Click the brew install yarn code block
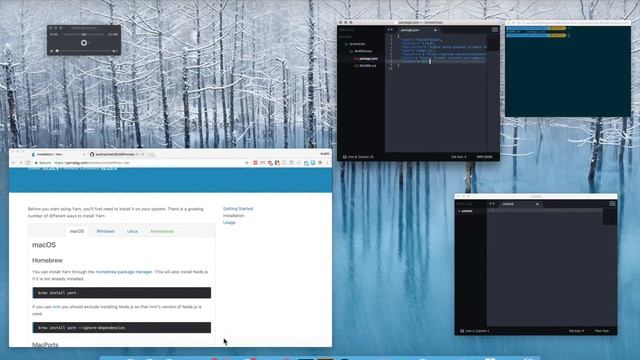This screenshot has width=640, height=360. click(x=122, y=293)
